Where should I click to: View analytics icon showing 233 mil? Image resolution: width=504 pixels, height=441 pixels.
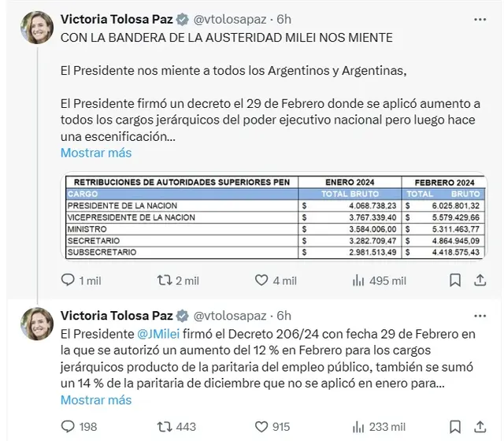coord(358,427)
